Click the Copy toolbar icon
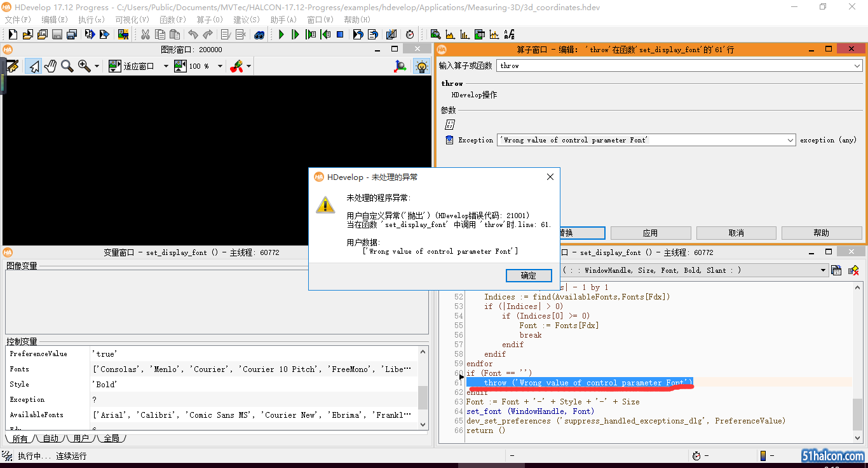 [x=160, y=34]
